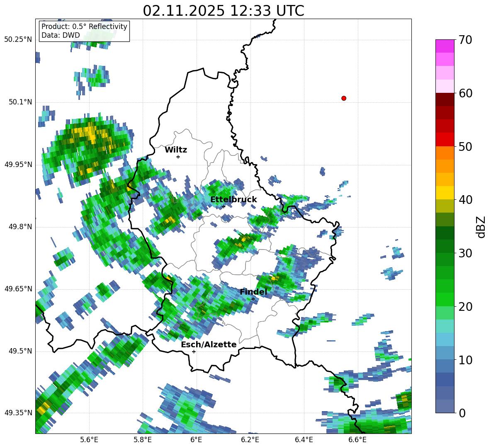Click the 70 tick on colorbar
The height and width of the screenshot is (448, 491).
coord(465,40)
